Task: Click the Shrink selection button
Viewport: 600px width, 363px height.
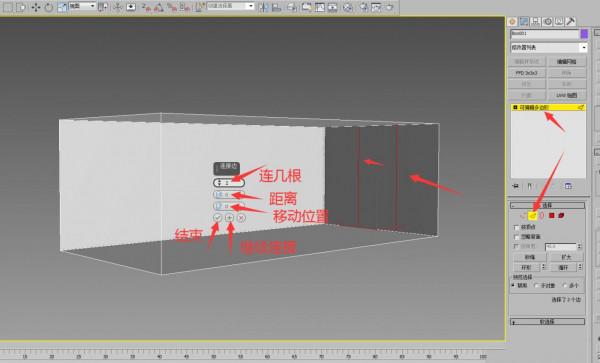Action: pos(530,257)
